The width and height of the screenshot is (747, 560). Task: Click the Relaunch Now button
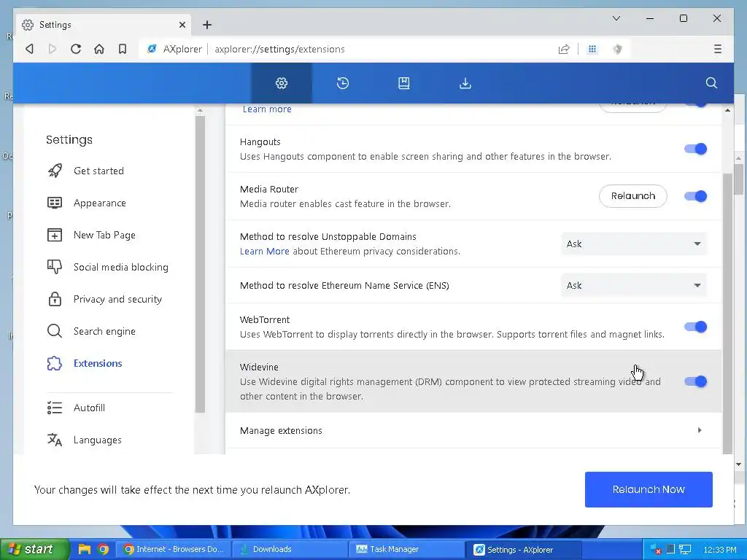(649, 489)
